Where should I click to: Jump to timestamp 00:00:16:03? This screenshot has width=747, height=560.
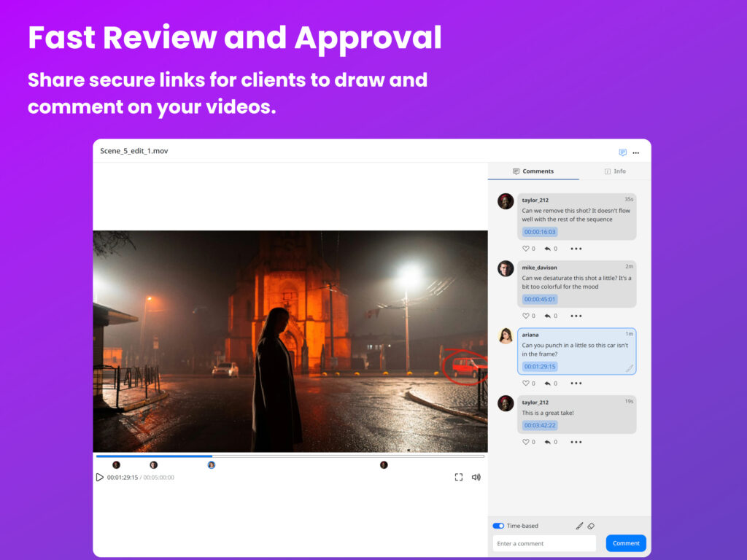(540, 232)
